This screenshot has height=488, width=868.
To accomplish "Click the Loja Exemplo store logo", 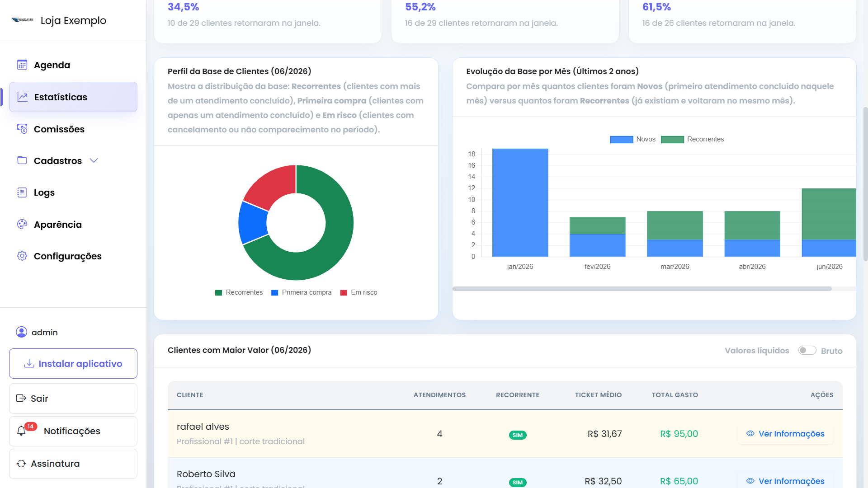I will (22, 20).
